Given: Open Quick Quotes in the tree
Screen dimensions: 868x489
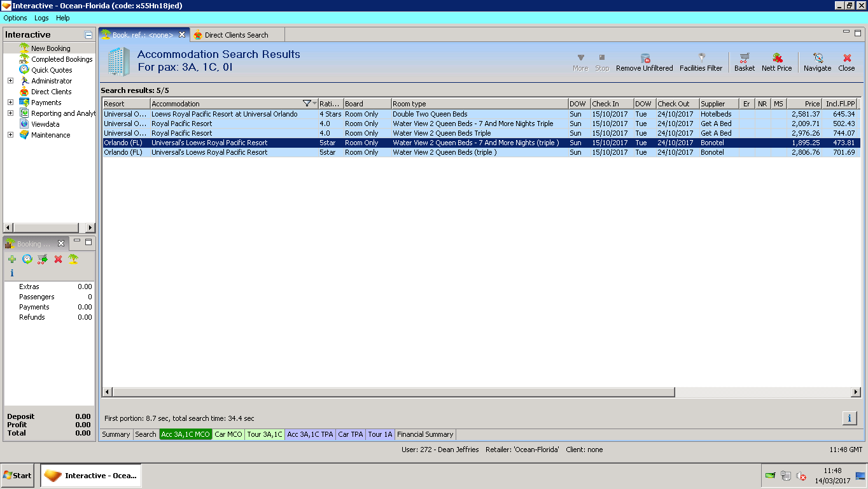Looking at the screenshot, I should [52, 70].
